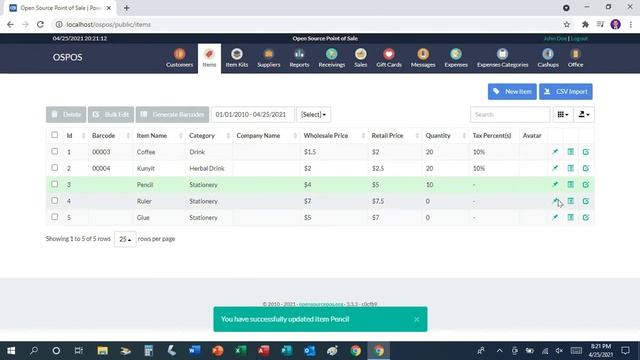
Task: Sort the table by Quantity column
Action: click(445, 136)
